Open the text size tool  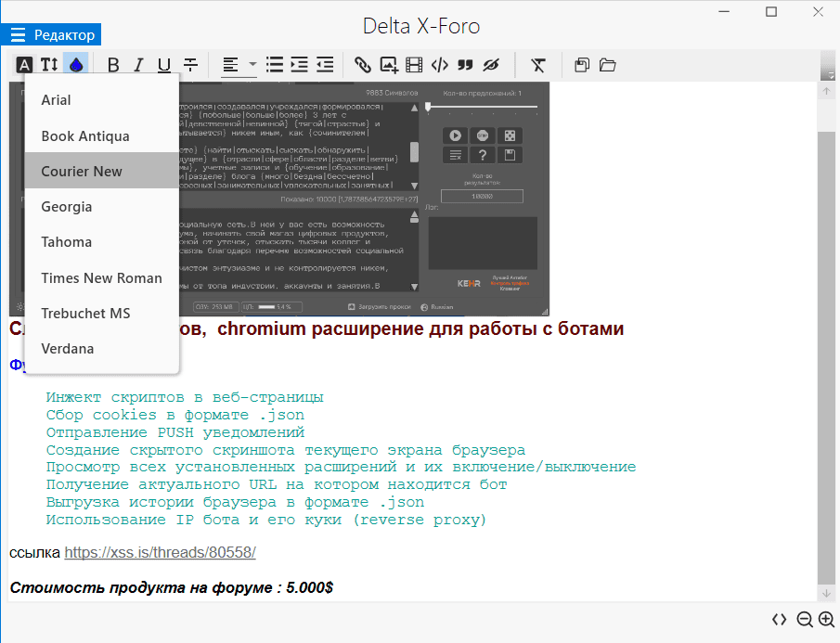pyautogui.click(x=49, y=65)
